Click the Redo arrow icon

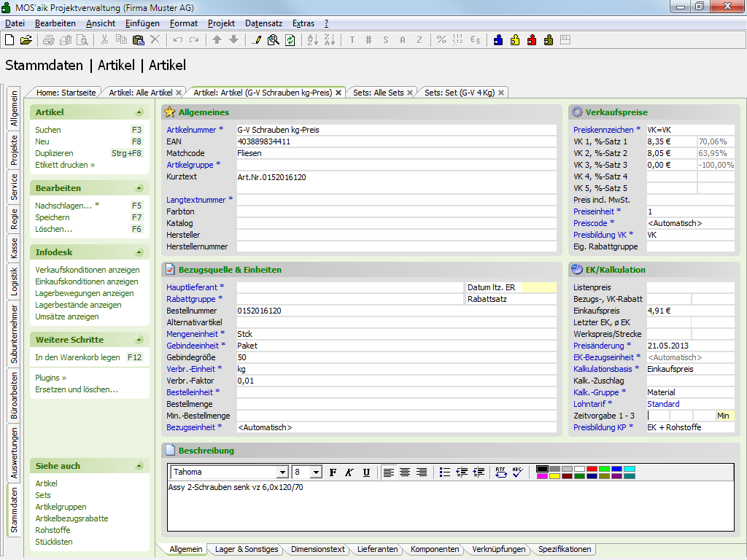[194, 40]
